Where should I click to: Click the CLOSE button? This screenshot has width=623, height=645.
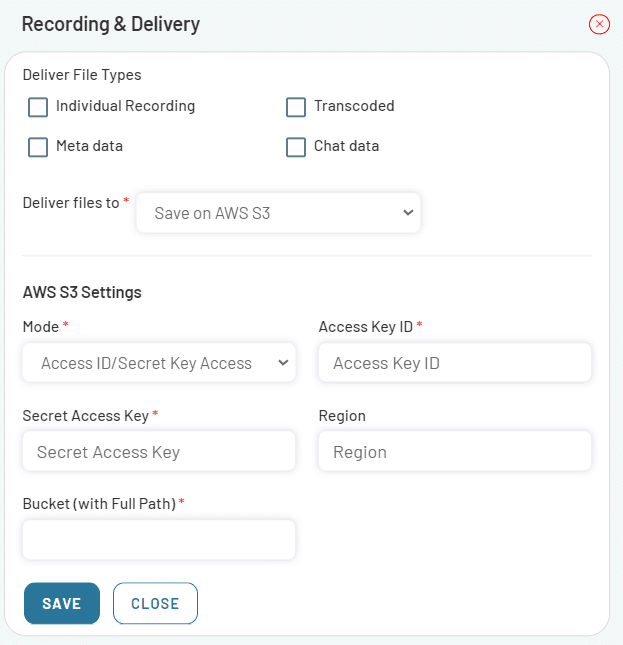click(x=155, y=603)
